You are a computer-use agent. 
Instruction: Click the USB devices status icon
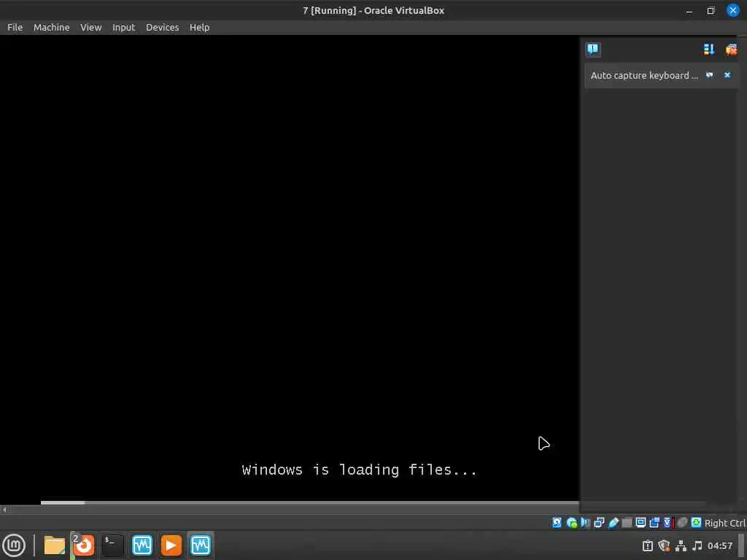[x=614, y=523]
